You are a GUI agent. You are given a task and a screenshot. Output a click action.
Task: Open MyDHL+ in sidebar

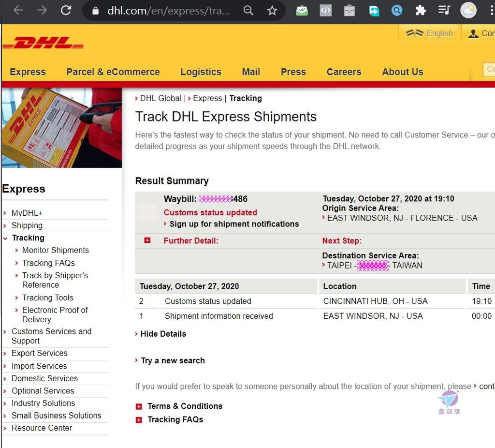pos(27,213)
